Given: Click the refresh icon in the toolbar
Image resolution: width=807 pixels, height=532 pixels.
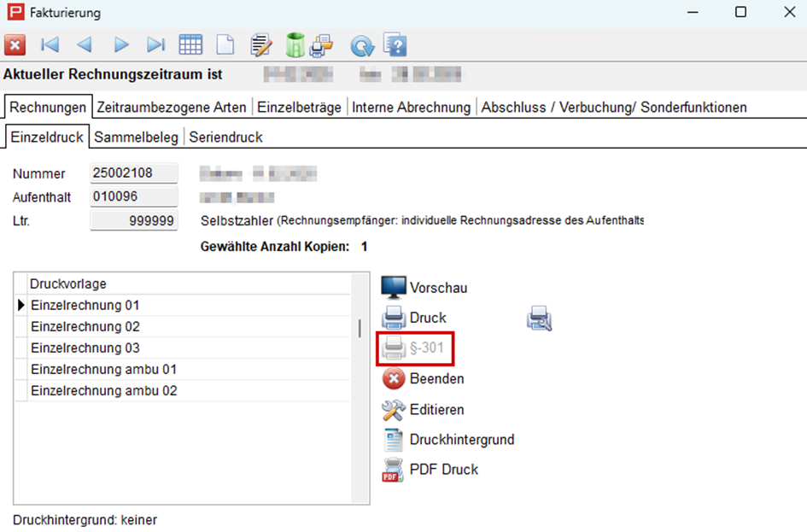Looking at the screenshot, I should point(362,46).
